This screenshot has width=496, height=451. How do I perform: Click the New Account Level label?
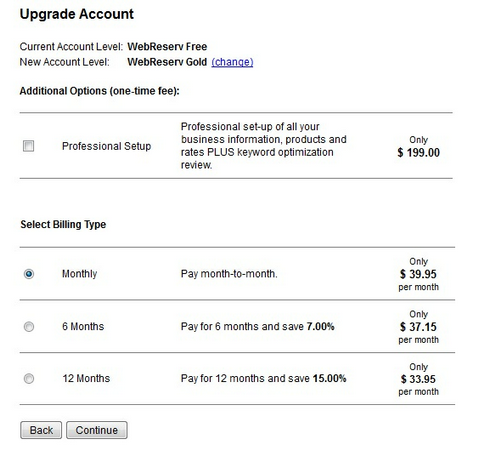65,62
